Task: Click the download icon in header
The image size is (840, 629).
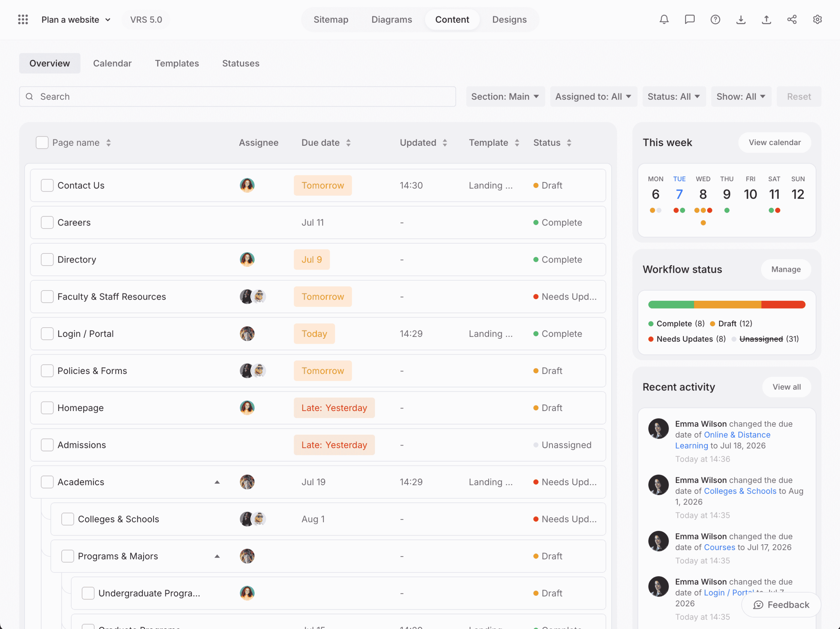Action: (741, 19)
